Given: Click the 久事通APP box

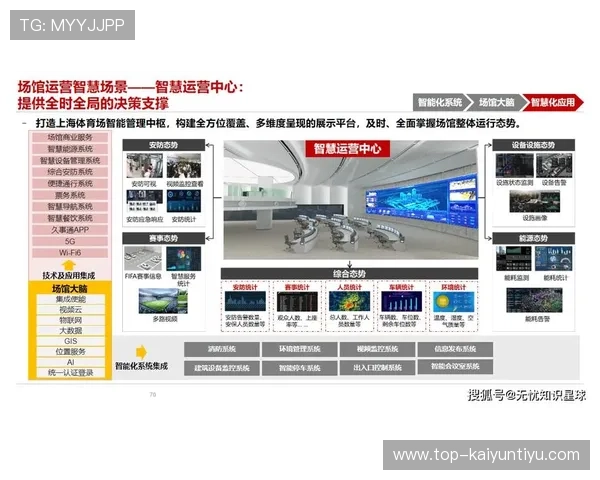Looking at the screenshot, I should (x=70, y=230).
